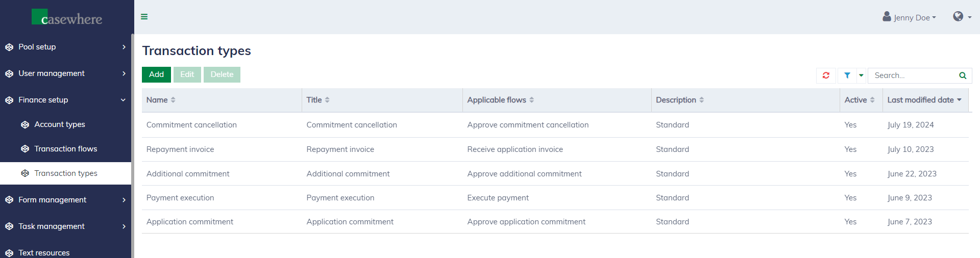Viewport: 980px width, 258px height.
Task: Click inside the Search input field
Action: pos(913,75)
